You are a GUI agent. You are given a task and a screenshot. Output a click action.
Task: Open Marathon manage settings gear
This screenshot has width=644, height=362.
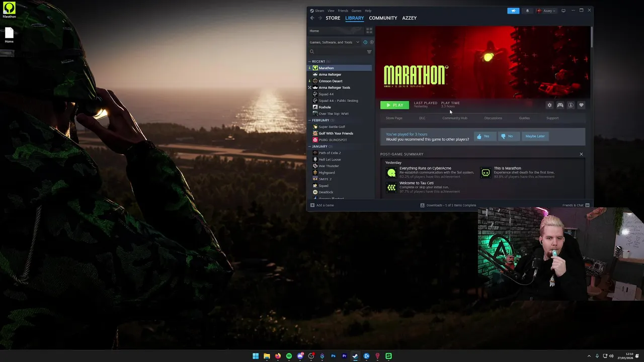click(549, 105)
